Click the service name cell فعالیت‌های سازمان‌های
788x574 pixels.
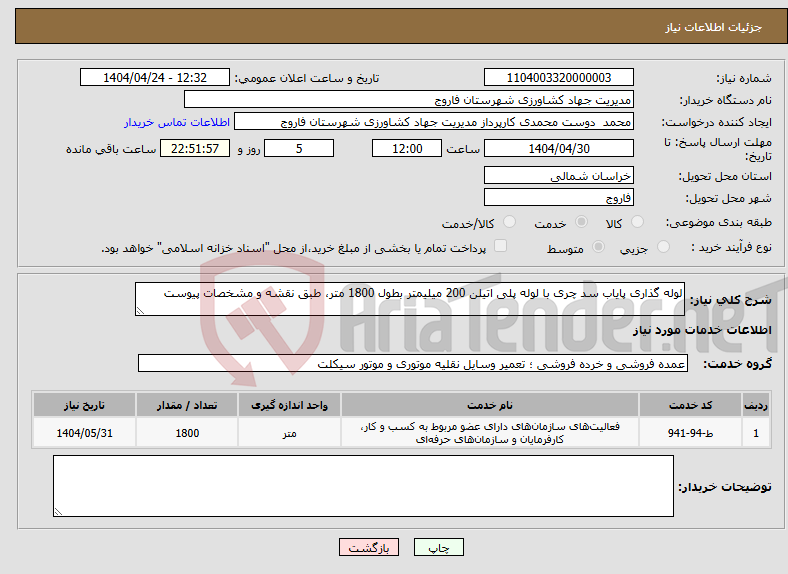[489, 433]
